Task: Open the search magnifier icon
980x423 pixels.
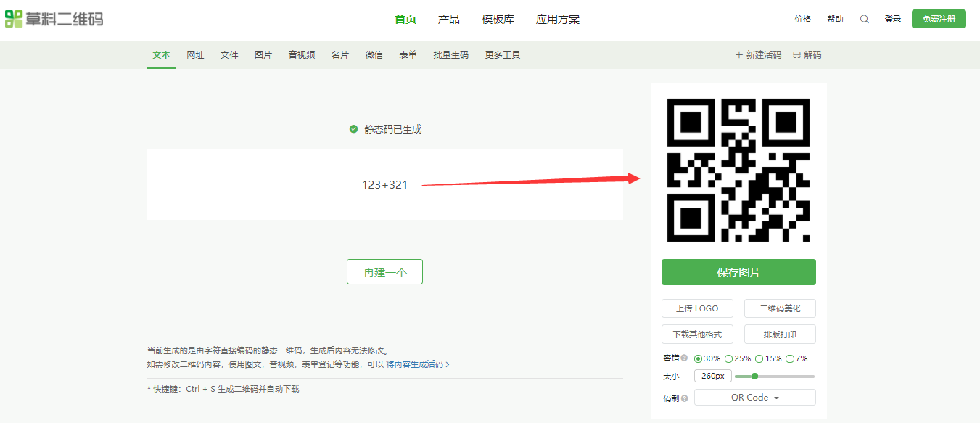Action: tap(864, 20)
